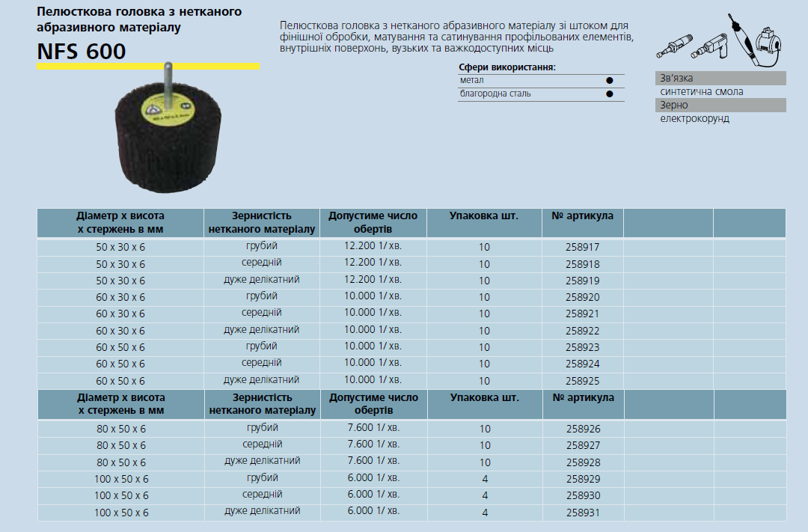This screenshot has height=532, width=808.
Task: Click the second table's № артикула header
Action: tap(584, 397)
